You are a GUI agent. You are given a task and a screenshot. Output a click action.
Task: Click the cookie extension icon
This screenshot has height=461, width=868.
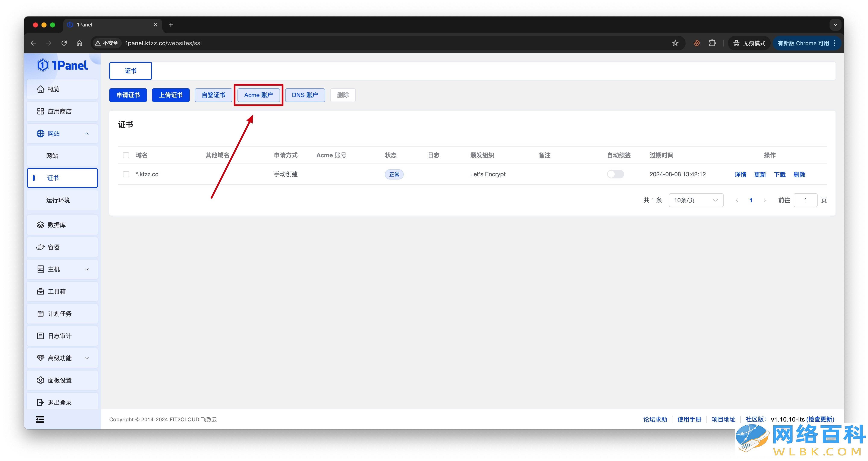pyautogui.click(x=697, y=43)
